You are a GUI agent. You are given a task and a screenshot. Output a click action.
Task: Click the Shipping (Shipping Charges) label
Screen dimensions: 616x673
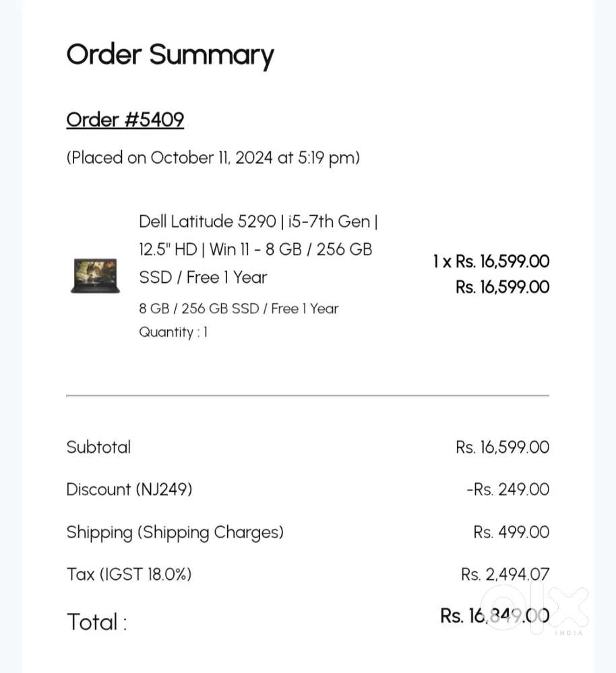[x=175, y=532]
